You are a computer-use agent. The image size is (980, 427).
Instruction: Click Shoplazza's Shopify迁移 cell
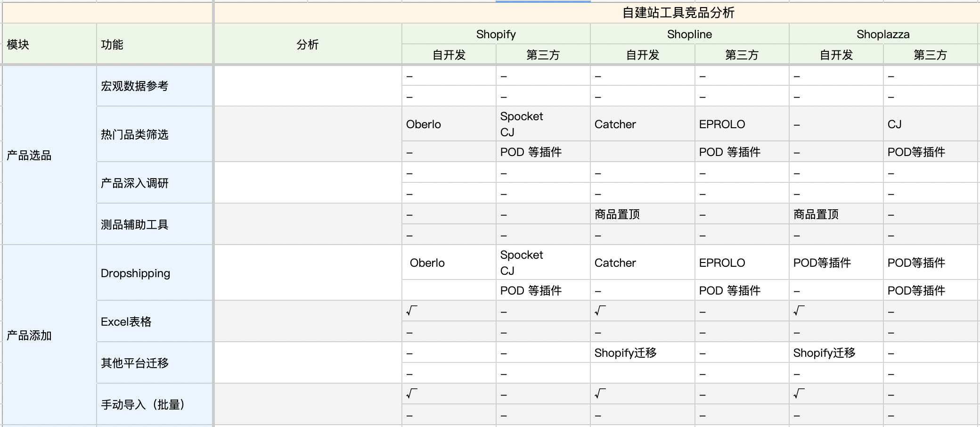[836, 353]
